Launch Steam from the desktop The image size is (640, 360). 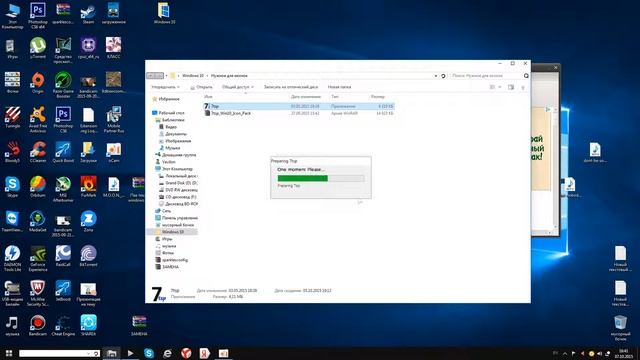pos(88,13)
